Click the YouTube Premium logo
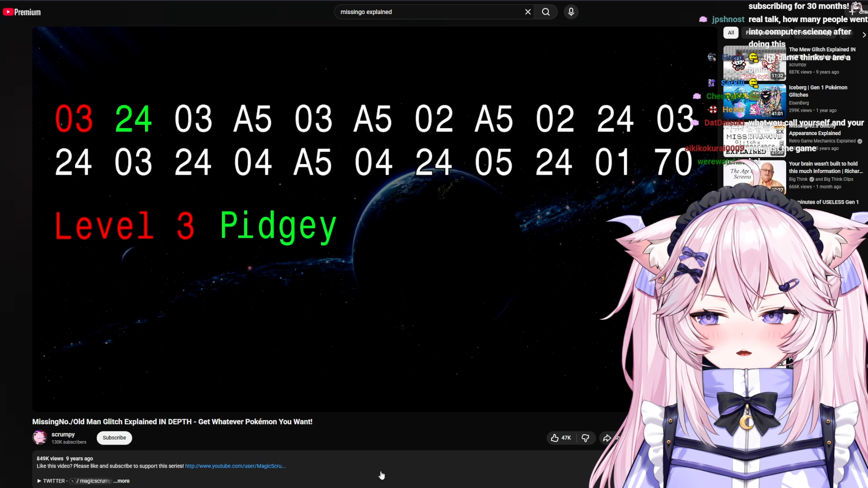Viewport: 868px width, 488px height. click(x=22, y=12)
